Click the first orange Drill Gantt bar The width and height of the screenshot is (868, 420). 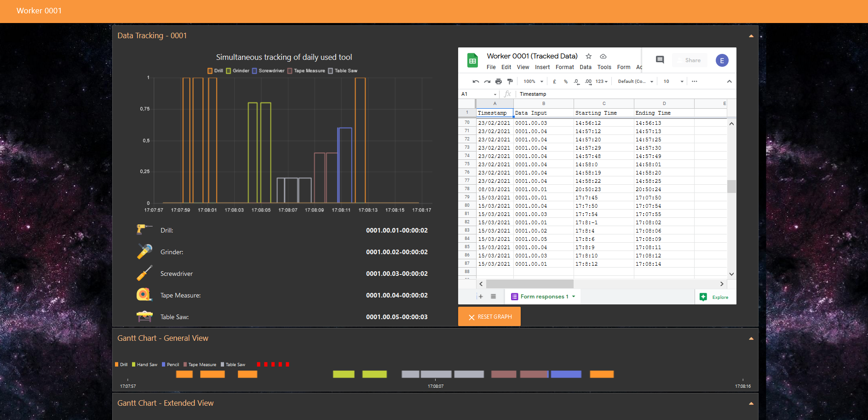(x=184, y=374)
